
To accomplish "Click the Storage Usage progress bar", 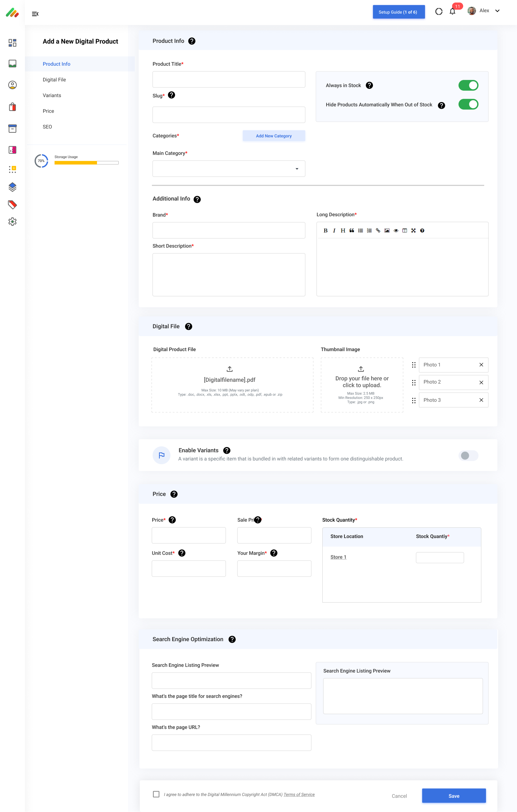I will click(x=86, y=163).
